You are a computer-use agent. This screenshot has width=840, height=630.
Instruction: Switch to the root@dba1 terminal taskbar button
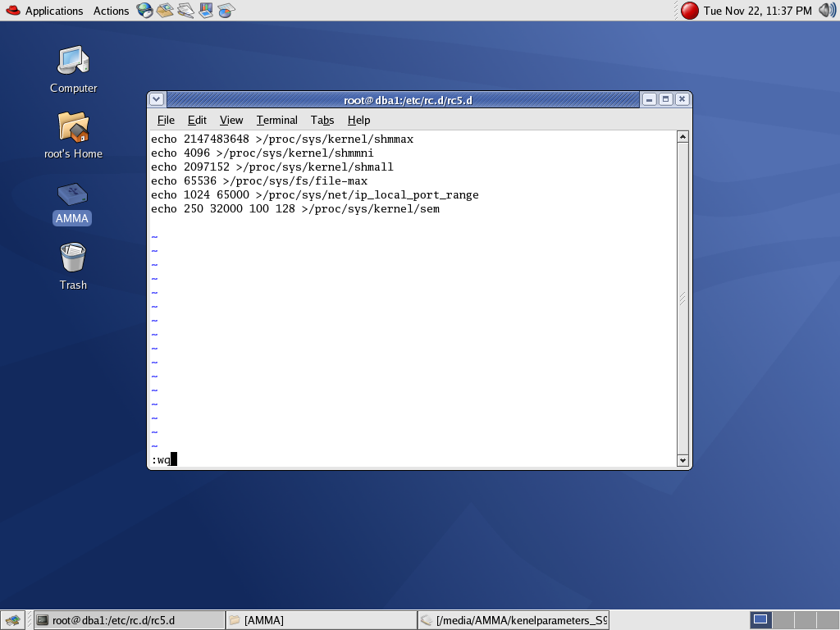tap(129, 620)
